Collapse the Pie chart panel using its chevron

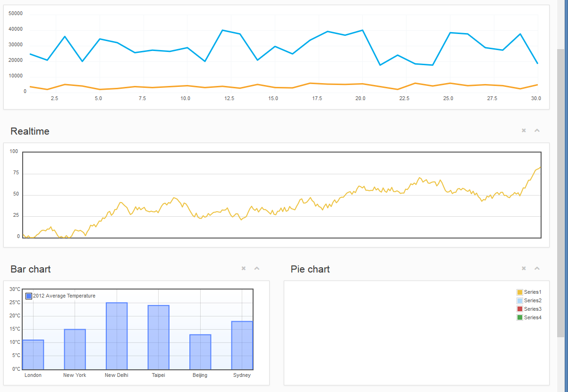click(x=537, y=268)
